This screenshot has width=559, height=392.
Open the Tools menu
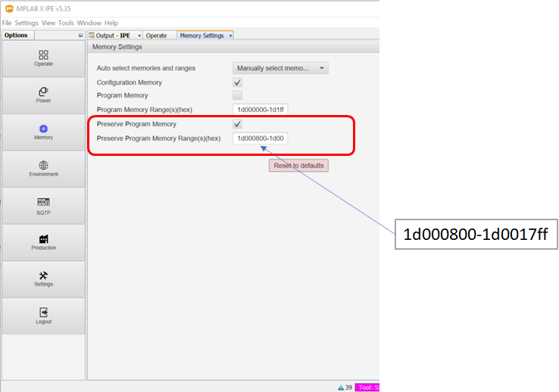point(66,23)
